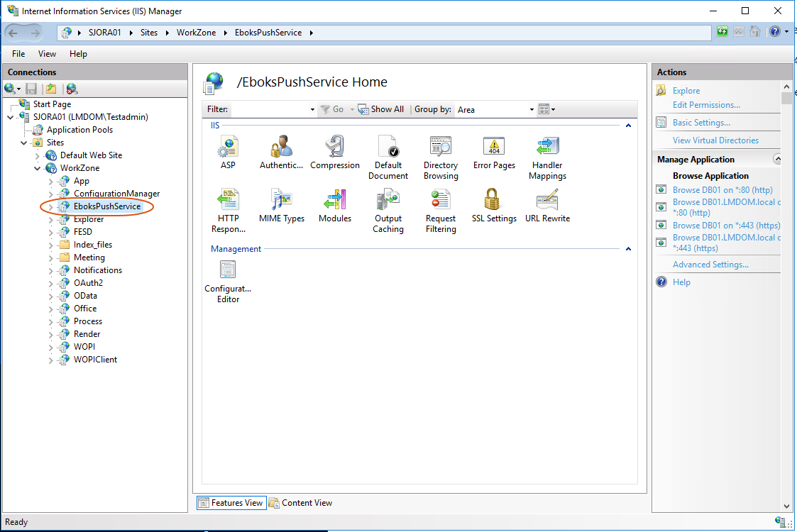This screenshot has height=532, width=797.
Task: Collapse the SJORA01 server node
Action: click(10, 117)
